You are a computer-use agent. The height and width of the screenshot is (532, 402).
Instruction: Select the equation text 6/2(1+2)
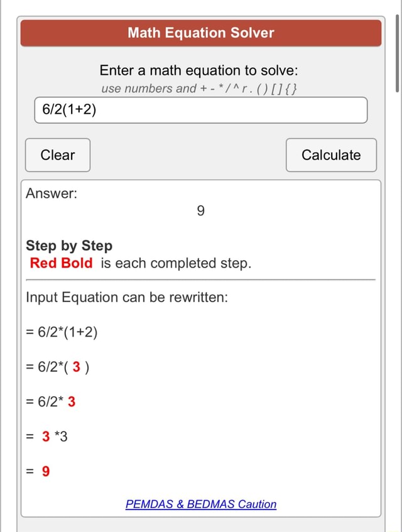tap(68, 110)
